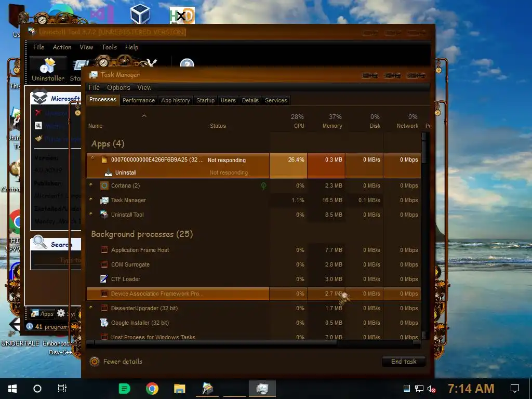
Task: Open Uninstall Tool's Help menu
Action: coord(131,47)
